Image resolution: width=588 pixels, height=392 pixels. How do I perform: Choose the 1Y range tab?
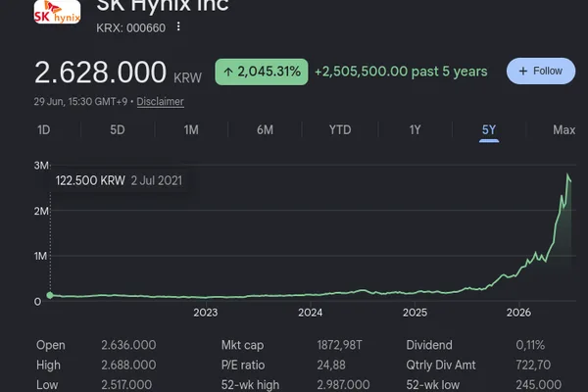[415, 129]
